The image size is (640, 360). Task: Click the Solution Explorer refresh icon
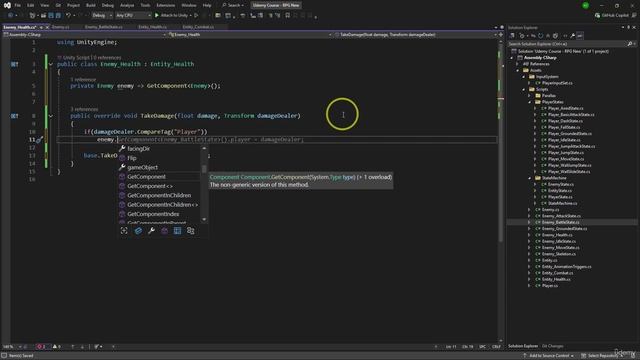pyautogui.click(x=540, y=36)
